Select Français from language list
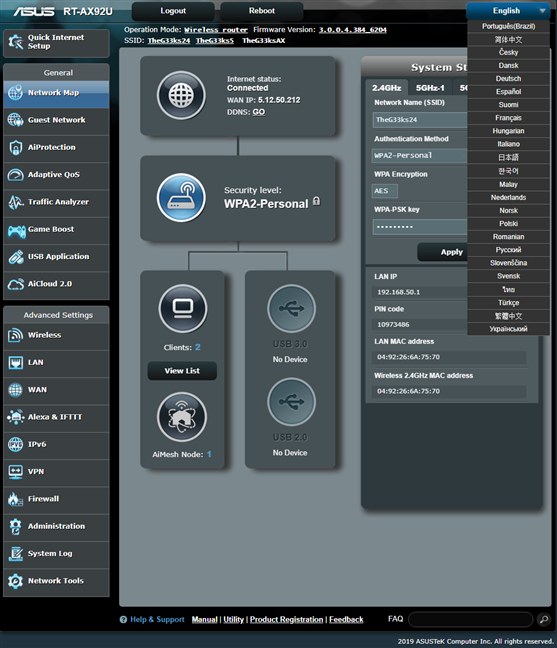This screenshot has width=557, height=648. tap(508, 118)
